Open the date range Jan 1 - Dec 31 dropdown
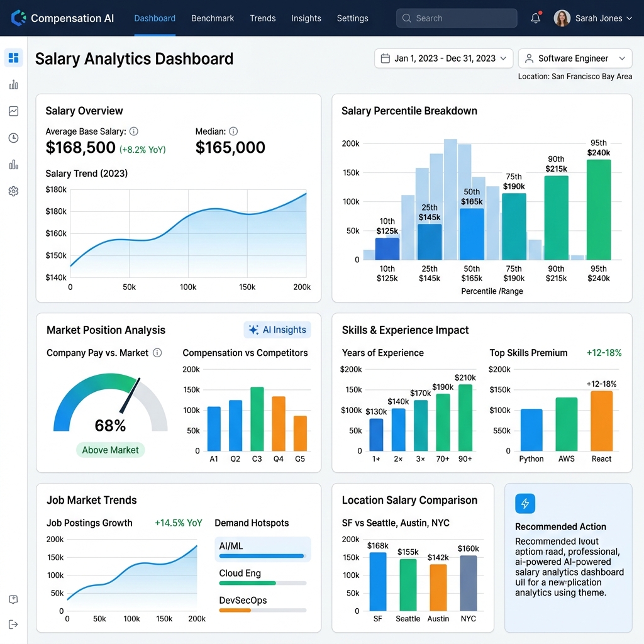The width and height of the screenshot is (644, 644). (443, 58)
